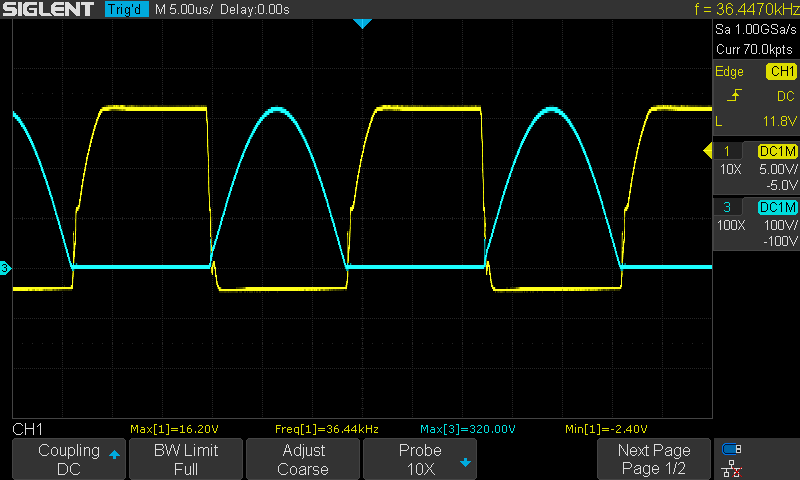Select the Freq[1]=36.44kHz measurement
Viewport: 800px width, 480px height.
(x=327, y=429)
